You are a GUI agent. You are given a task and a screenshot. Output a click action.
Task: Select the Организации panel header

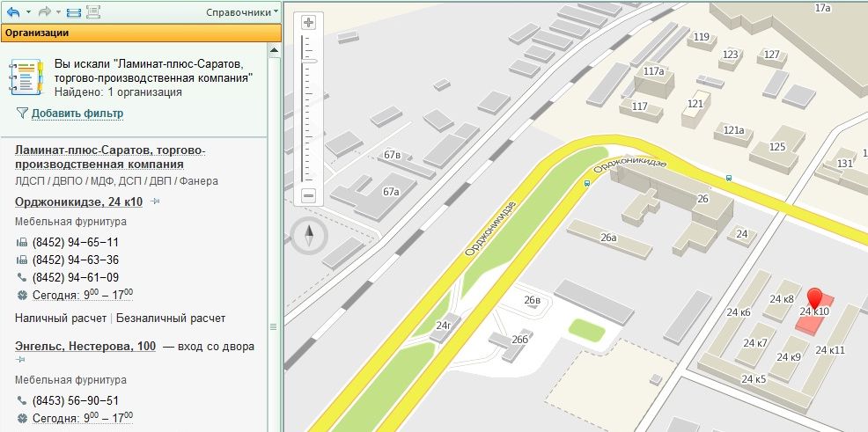pyautogui.click(x=141, y=33)
